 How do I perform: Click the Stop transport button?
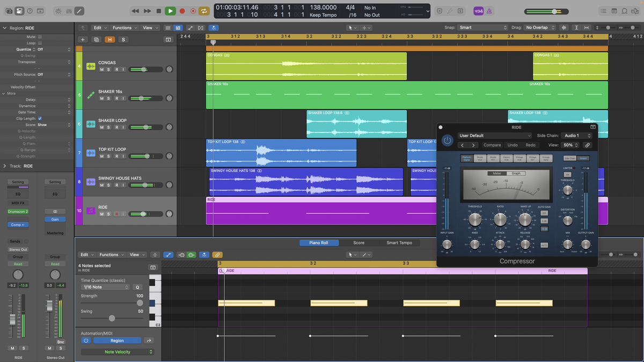coord(158,11)
